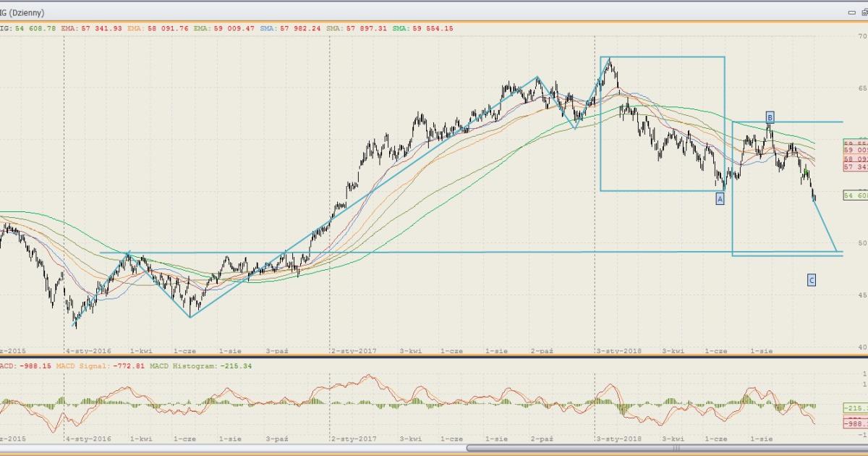Viewport: 868px width, 456px height.
Task: Click the green histogram -215 axis tag
Action: (x=855, y=408)
